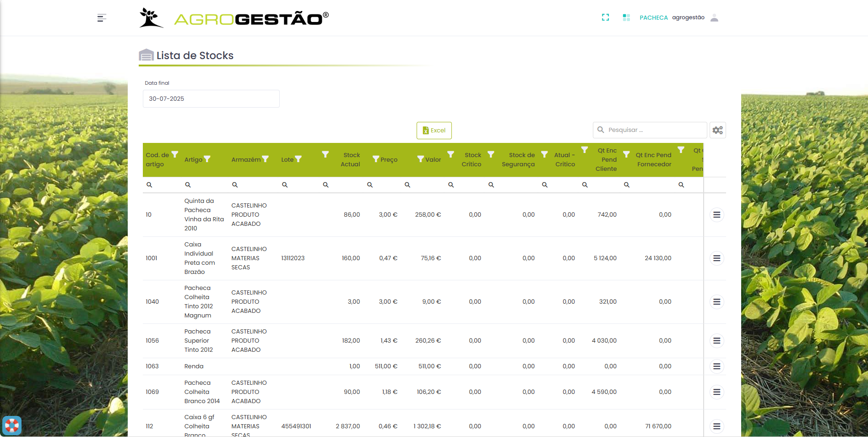This screenshot has height=437, width=868.
Task: Open row menu for article 10
Action: (716, 215)
